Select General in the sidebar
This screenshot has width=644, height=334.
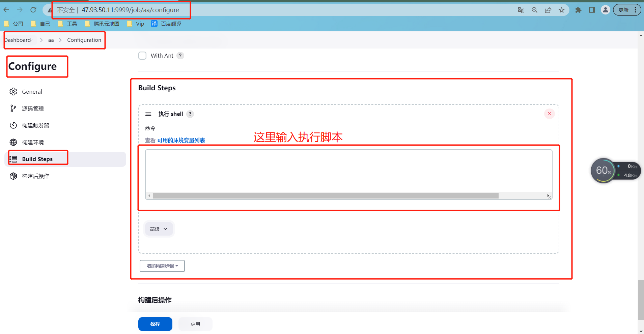tap(65, 92)
